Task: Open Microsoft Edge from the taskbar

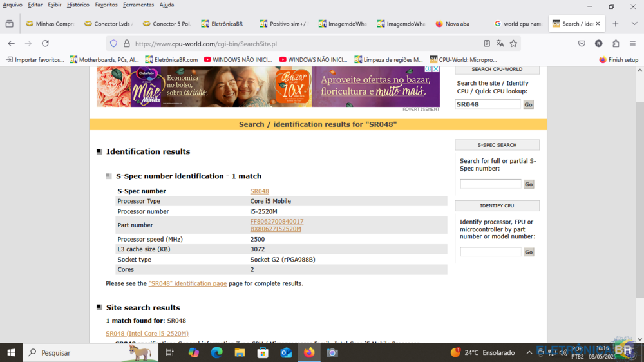Action: 216,352
